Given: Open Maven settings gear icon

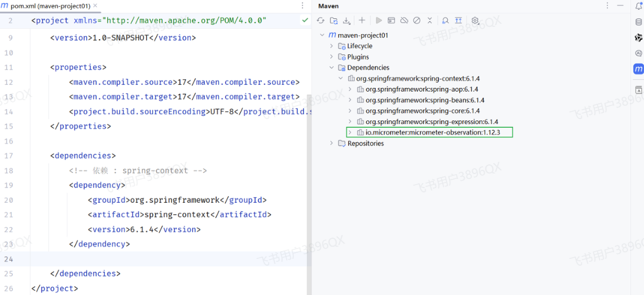Looking at the screenshot, I should [476, 20].
